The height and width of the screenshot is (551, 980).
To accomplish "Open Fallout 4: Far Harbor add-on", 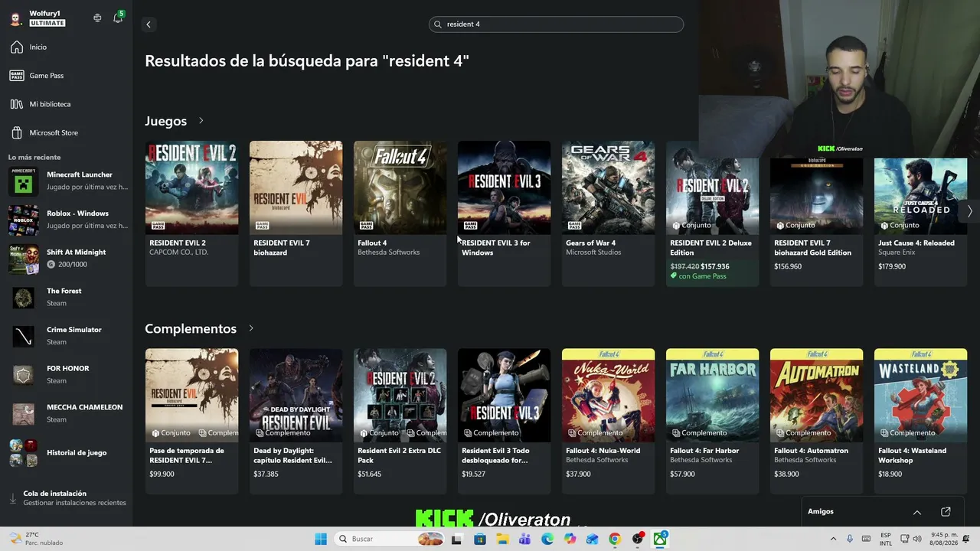I will 712,422.
